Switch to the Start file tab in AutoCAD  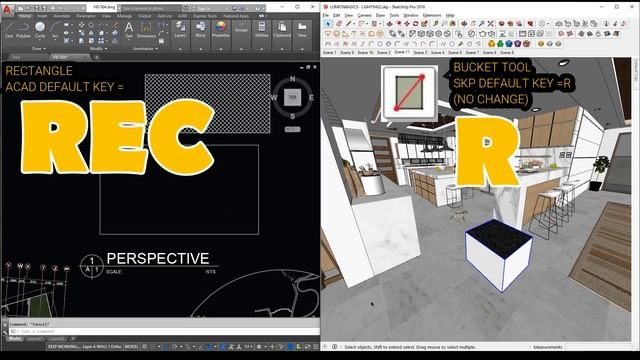pyautogui.click(x=16, y=57)
